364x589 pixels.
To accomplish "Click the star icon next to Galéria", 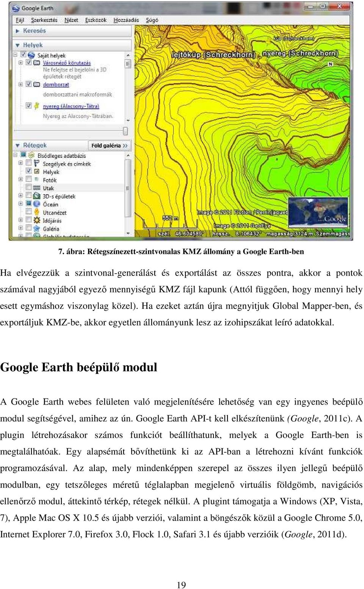I will click(x=37, y=228).
